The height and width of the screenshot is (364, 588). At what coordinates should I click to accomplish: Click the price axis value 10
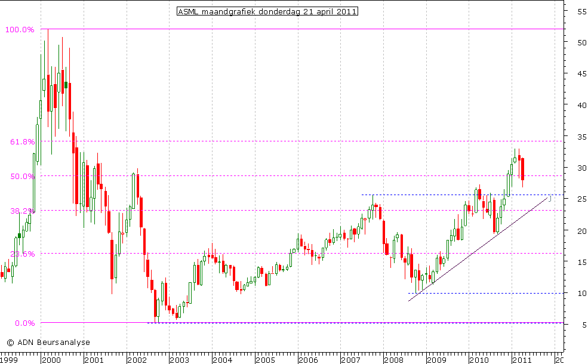click(581, 293)
